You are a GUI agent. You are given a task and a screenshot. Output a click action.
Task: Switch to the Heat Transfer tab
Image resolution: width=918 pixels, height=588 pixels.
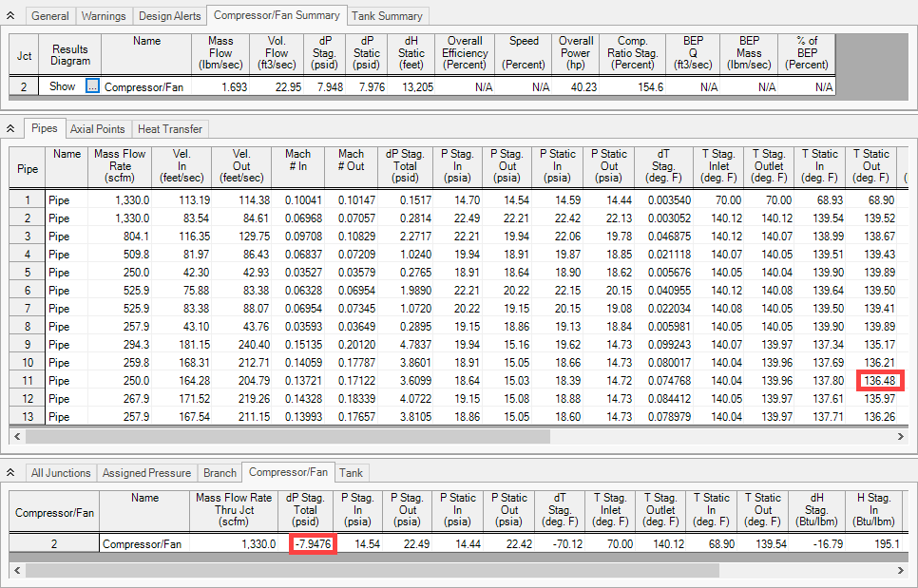169,128
